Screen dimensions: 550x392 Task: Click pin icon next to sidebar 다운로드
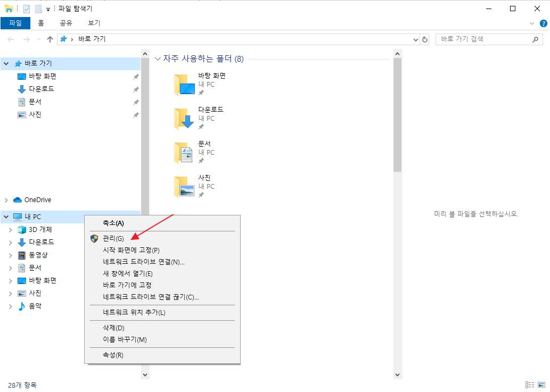coord(136,90)
